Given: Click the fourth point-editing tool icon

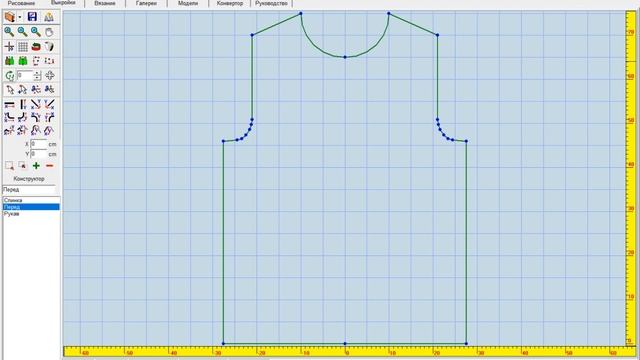Looking at the screenshot, I should (x=49, y=89).
